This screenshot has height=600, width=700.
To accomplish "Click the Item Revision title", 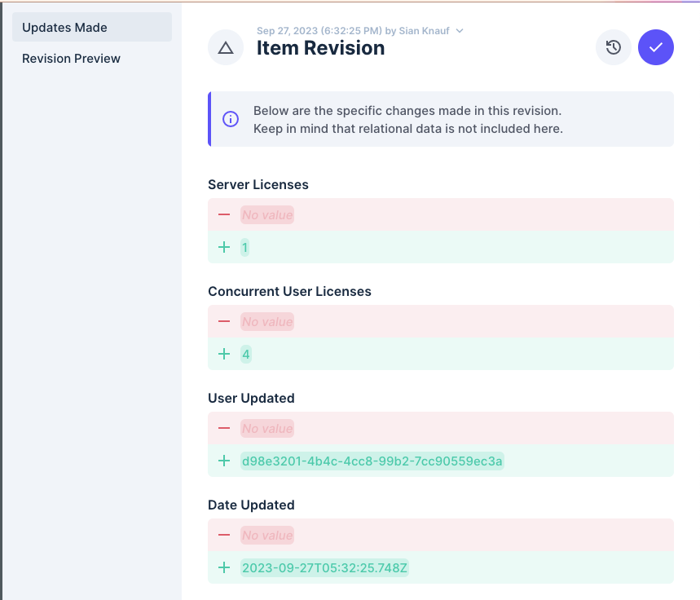I will pyautogui.click(x=319, y=48).
